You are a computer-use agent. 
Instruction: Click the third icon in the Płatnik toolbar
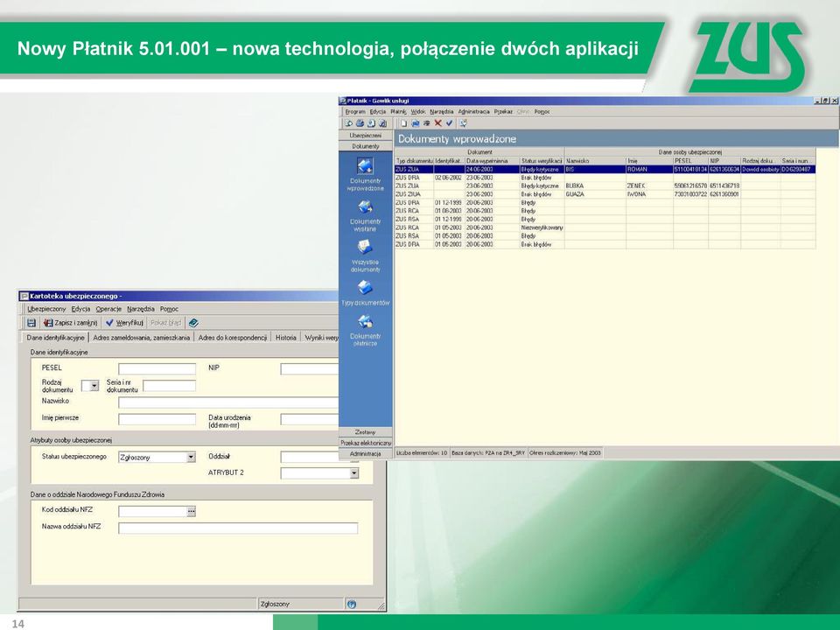[371, 123]
